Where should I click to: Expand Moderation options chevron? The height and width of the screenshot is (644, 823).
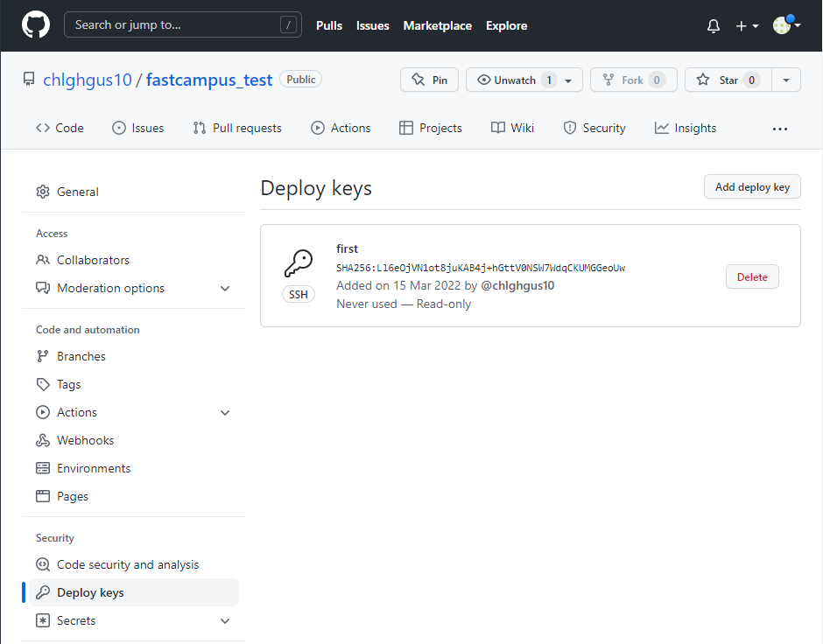[225, 289]
